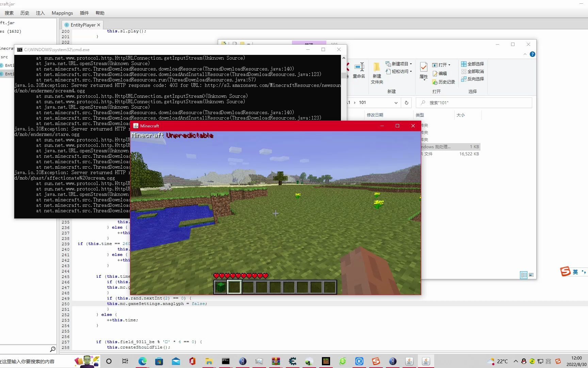Switch Explorer to details view icon

[524, 275]
